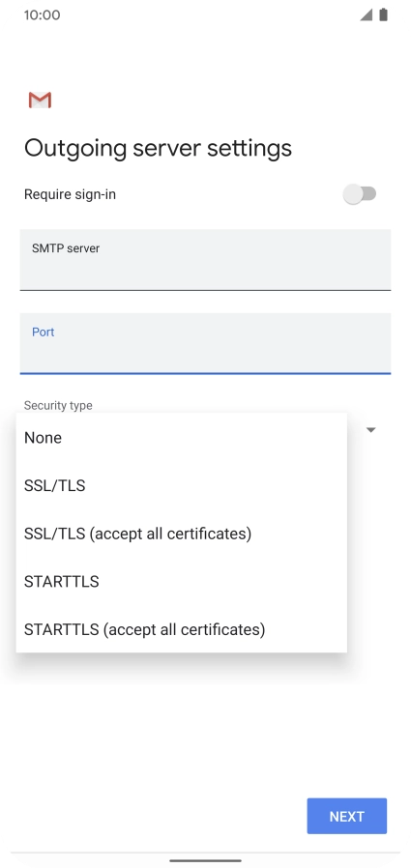Screen dimensions: 411x868
Task: Focus the Port input field
Action: tap(205, 343)
